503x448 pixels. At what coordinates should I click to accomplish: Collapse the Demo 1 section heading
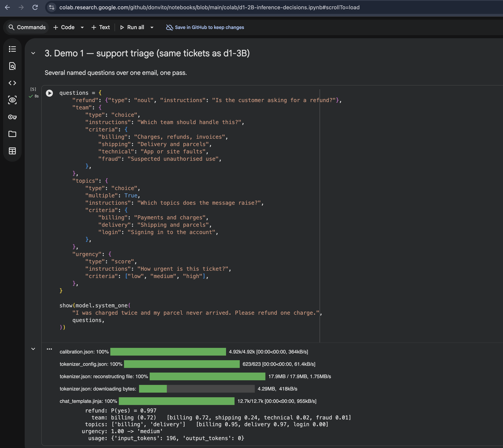(33, 53)
